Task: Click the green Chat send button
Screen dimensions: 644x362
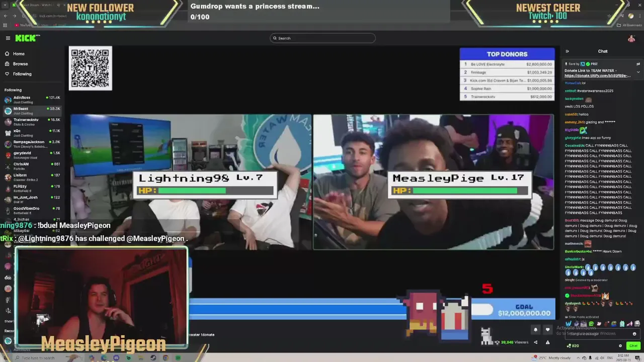Action: point(633,346)
